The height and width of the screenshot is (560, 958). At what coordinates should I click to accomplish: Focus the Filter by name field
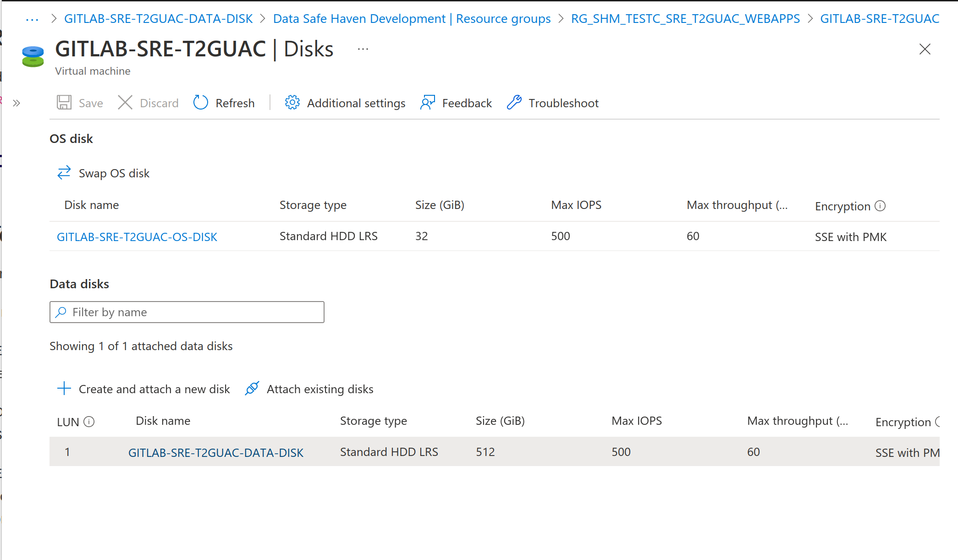point(187,312)
